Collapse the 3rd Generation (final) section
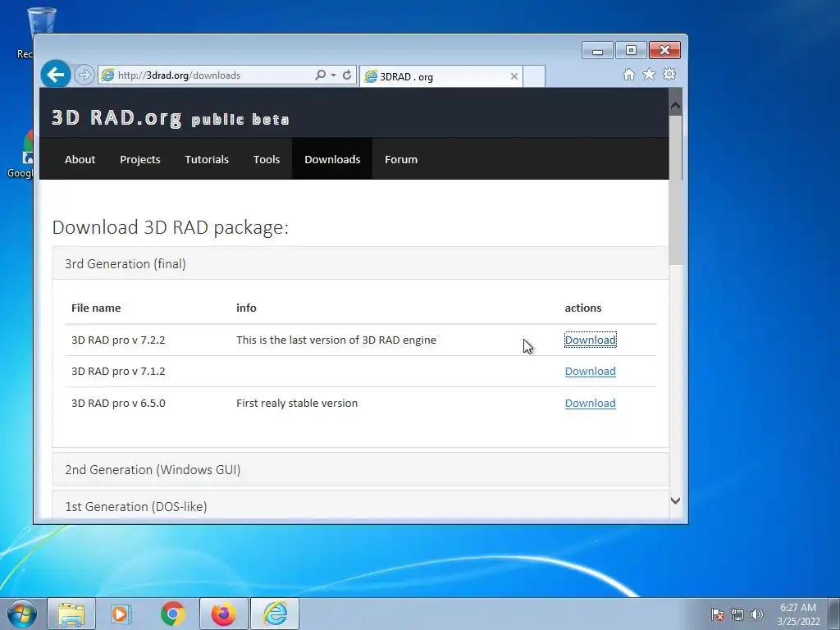The height and width of the screenshot is (630, 840). (361, 263)
